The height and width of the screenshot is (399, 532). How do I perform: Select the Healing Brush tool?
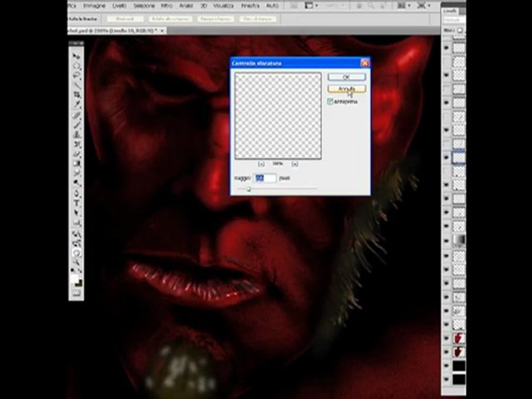[76, 115]
